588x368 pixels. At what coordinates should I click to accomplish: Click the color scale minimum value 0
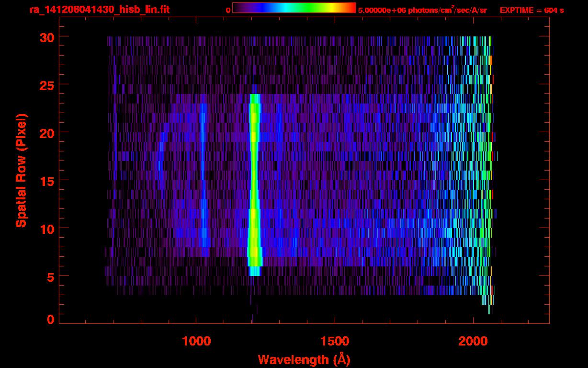pos(228,10)
